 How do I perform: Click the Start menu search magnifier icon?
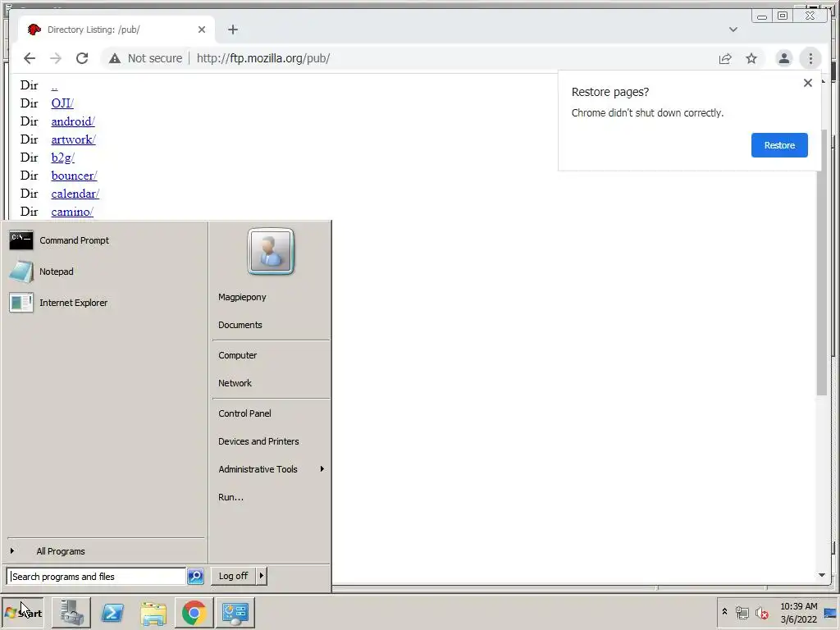(195, 577)
